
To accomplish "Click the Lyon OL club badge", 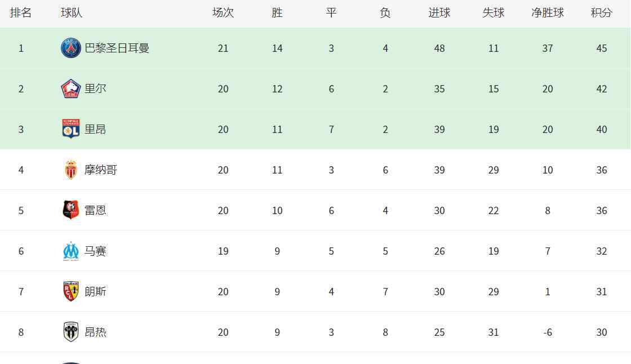I will click(71, 129).
